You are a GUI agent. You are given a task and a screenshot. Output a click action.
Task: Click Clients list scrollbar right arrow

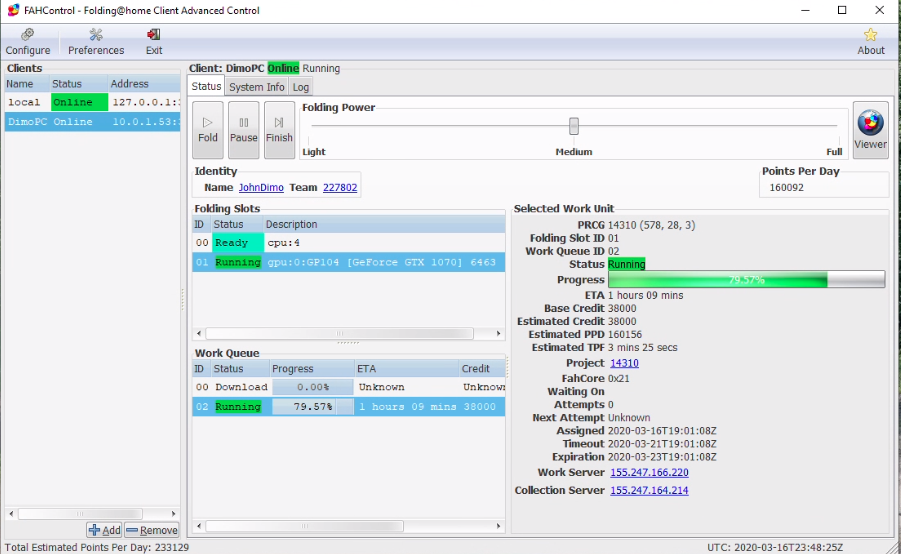coord(174,513)
